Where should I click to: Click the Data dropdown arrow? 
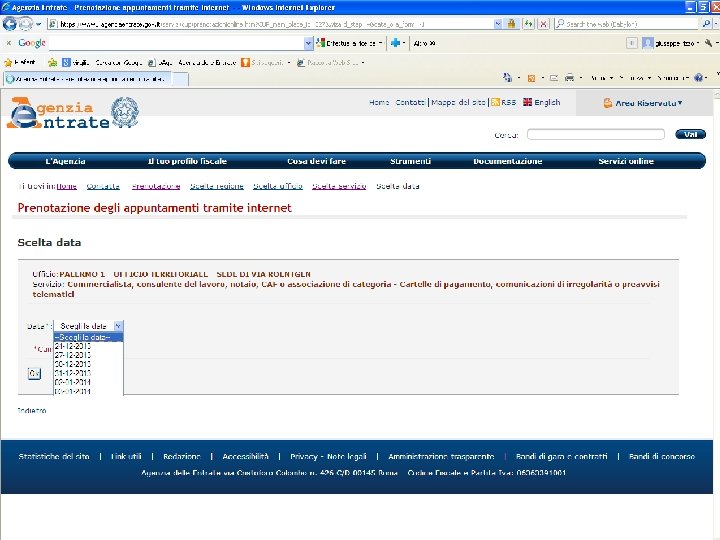(118, 326)
